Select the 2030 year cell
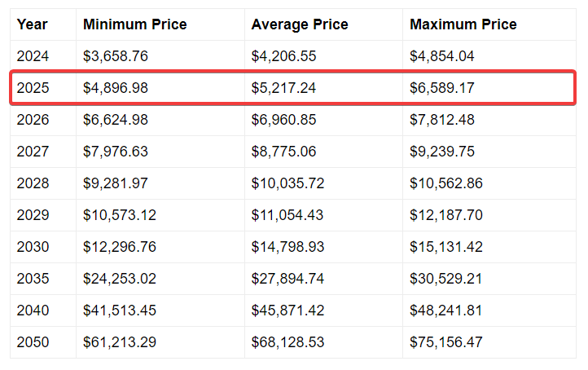This screenshot has height=370, width=588. 33,247
